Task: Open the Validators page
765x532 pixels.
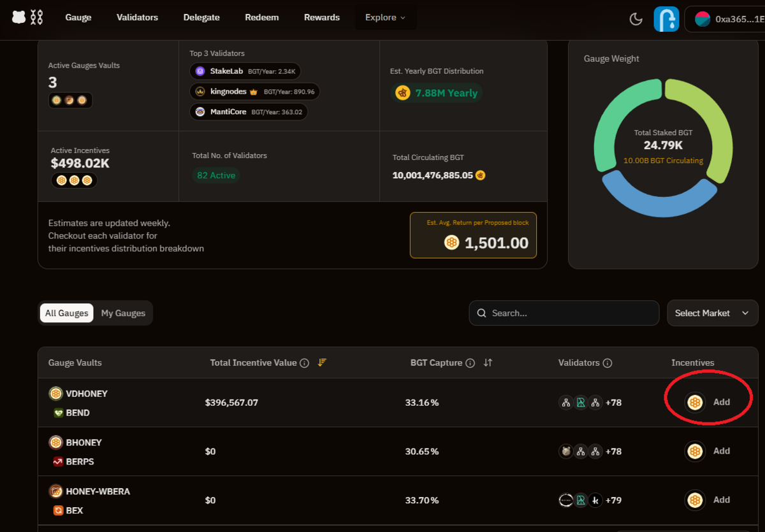Action: coord(137,17)
